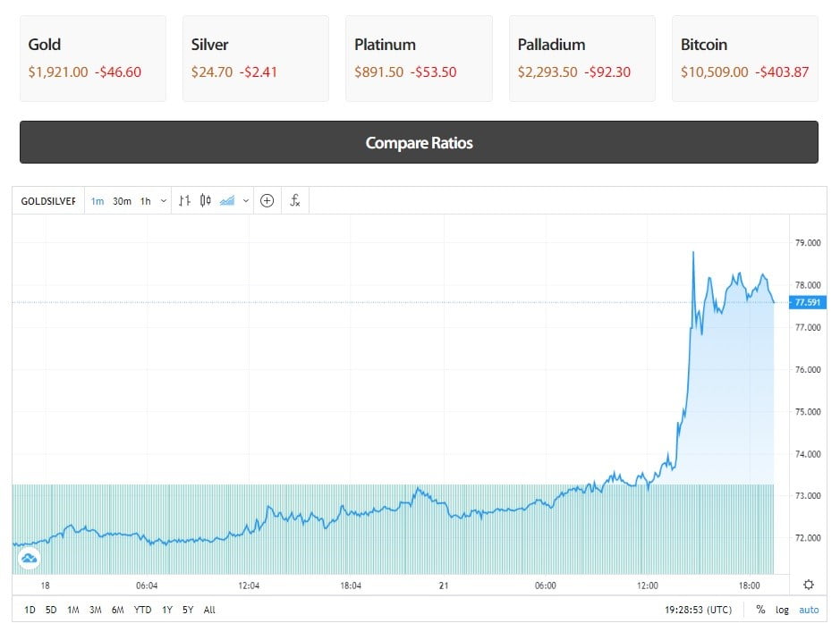The image size is (840, 632).
Task: Click the current price label 77.591
Action: [x=809, y=303]
